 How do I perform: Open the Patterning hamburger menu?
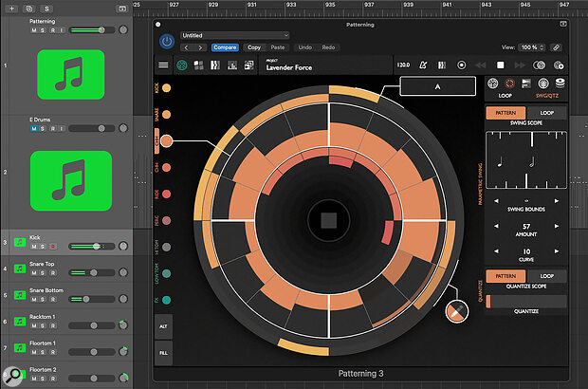tap(163, 65)
